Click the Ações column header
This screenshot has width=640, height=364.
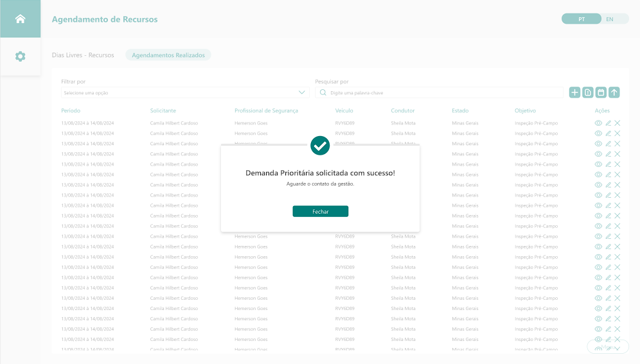coord(602,110)
